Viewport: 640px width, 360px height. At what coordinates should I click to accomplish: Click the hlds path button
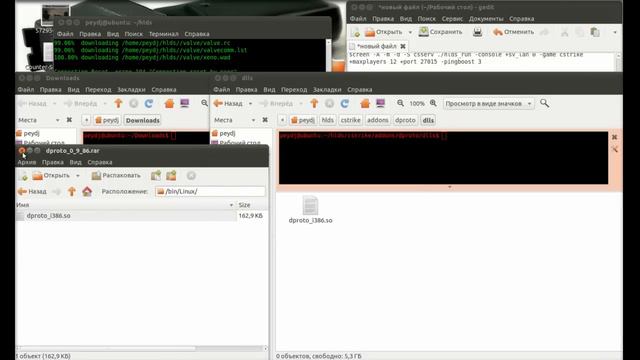click(327, 120)
